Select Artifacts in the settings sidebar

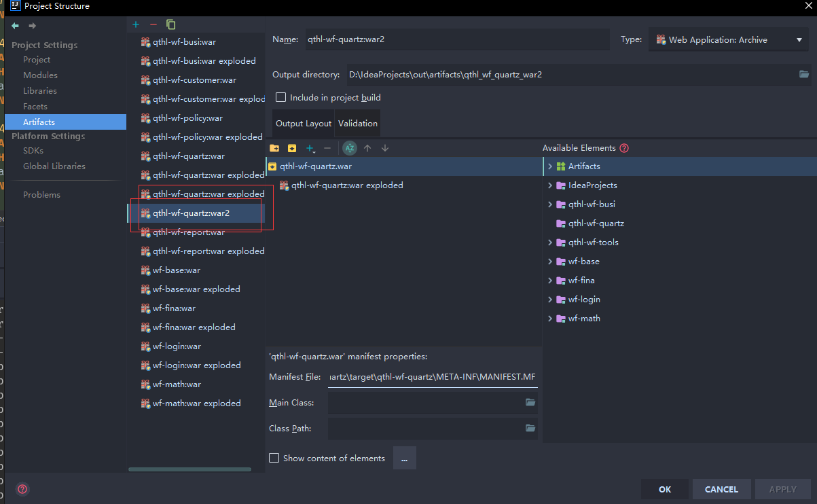(65, 122)
